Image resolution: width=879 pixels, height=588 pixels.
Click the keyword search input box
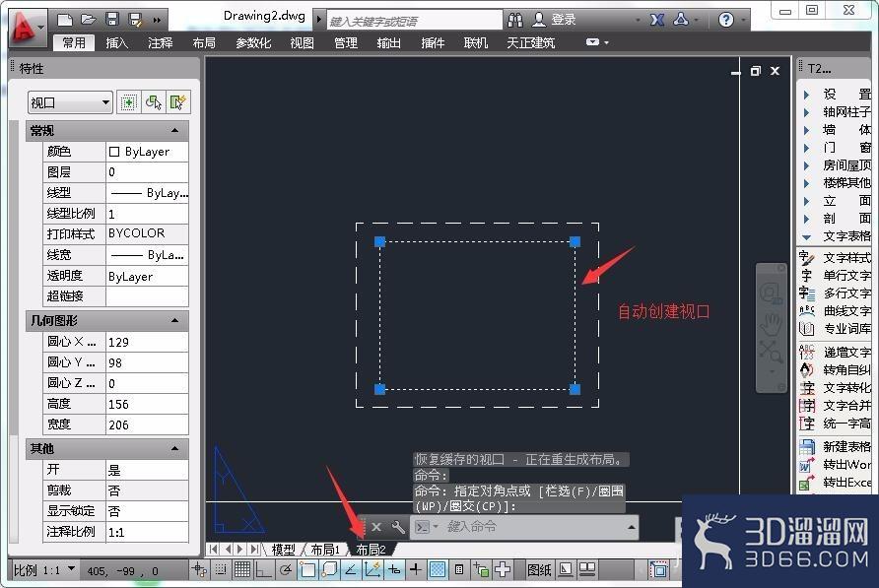[x=414, y=21]
